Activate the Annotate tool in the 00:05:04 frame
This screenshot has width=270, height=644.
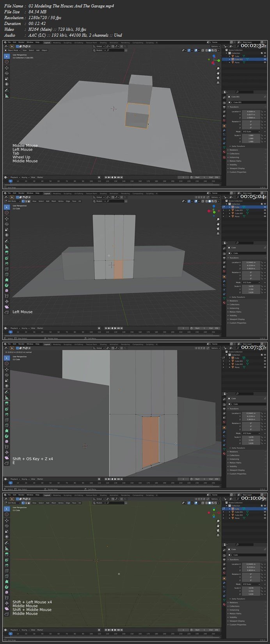click(x=7, y=241)
